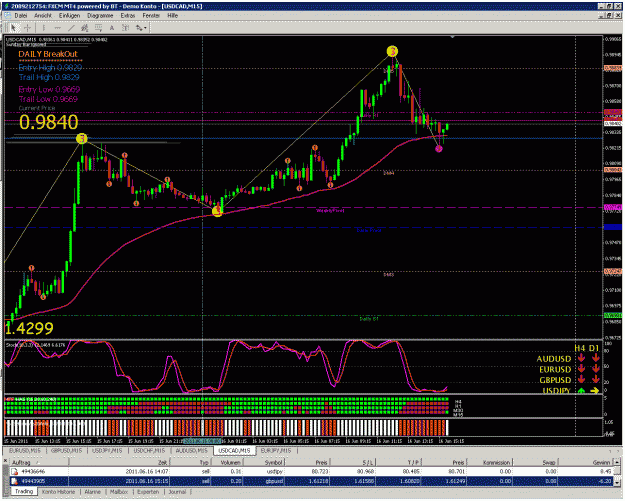
Task: Click the order icon beside 49436646
Action: pyautogui.click(x=14, y=472)
